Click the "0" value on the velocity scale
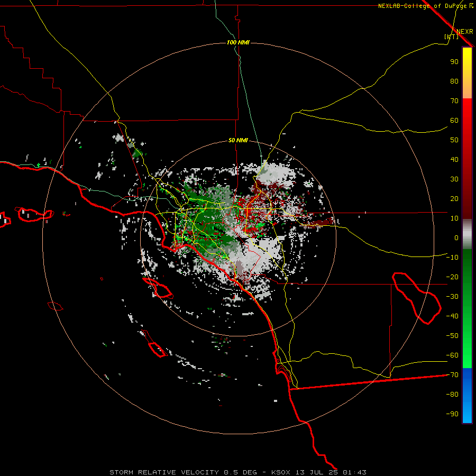Screen dimensions: 476x476 456,238
